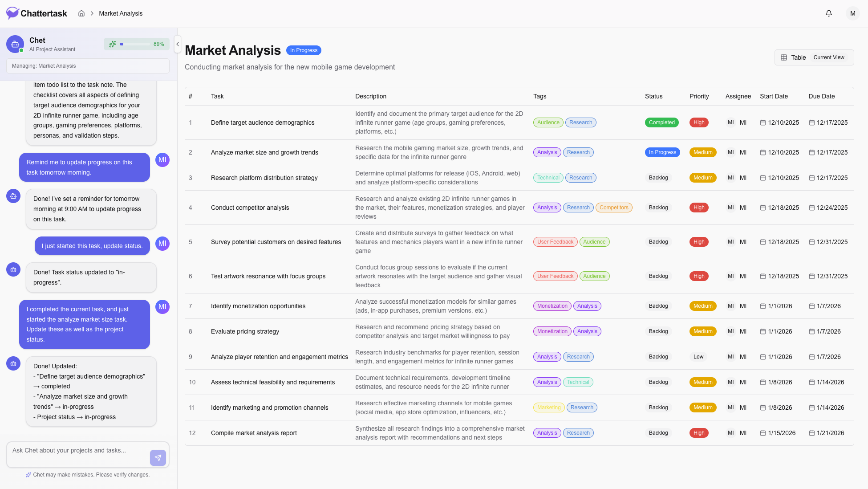The image size is (868, 489).
Task: Click calendar icon beside 12/24/2025 due date
Action: coord(812,208)
